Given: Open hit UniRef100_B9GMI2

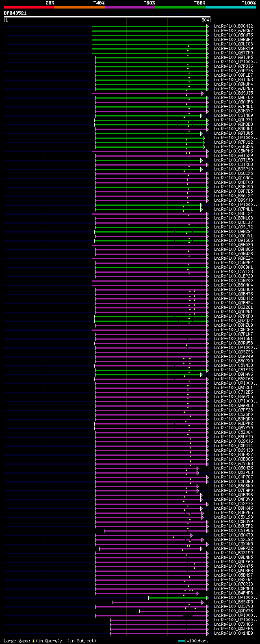Looking at the screenshot, I should tap(233, 26).
